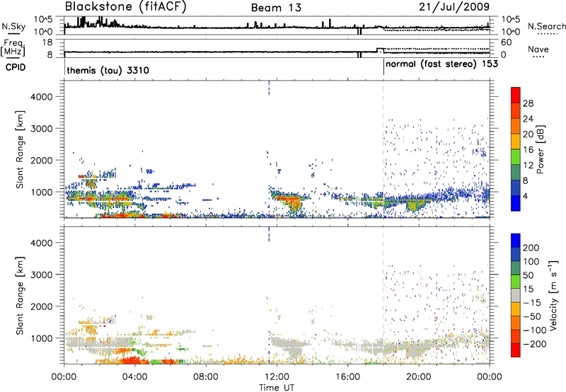Select the bright blue power segment below 4

(516, 204)
